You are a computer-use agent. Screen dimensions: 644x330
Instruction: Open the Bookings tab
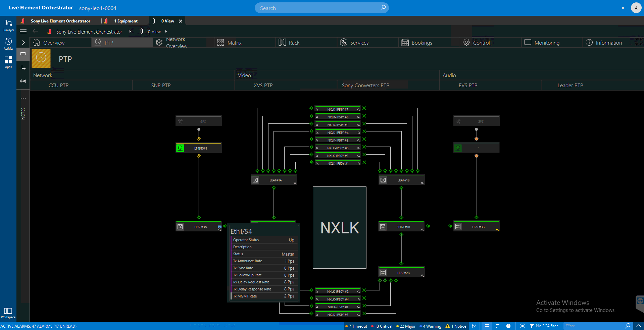tap(429, 43)
